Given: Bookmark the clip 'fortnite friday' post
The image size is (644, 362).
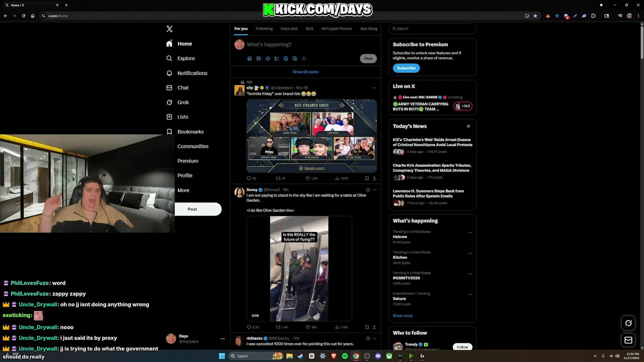Looking at the screenshot, I should [x=367, y=178].
